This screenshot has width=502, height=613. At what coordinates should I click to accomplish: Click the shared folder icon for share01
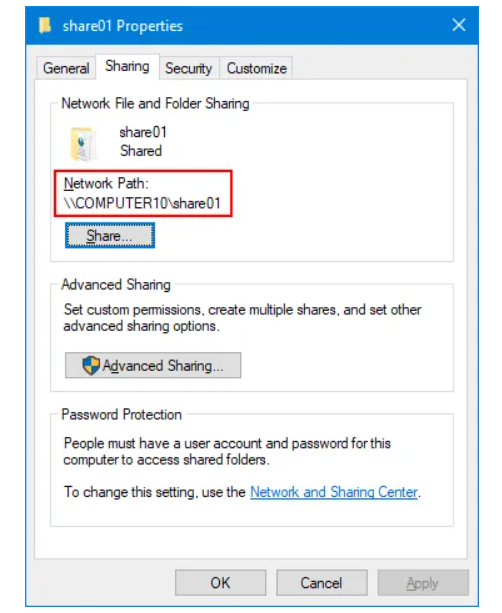[83, 144]
